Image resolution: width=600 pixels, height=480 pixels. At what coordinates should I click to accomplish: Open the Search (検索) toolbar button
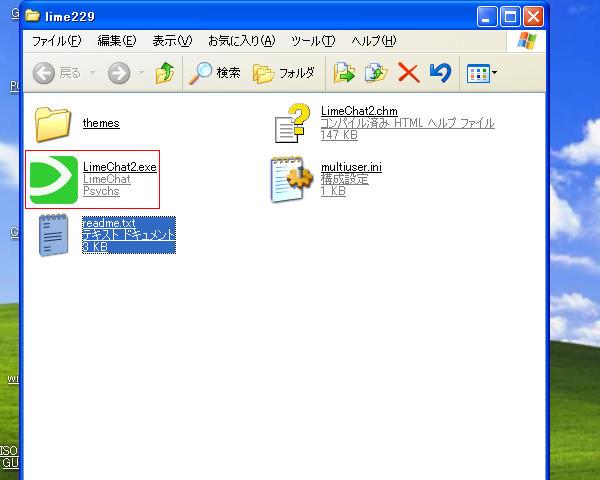pyautogui.click(x=215, y=73)
